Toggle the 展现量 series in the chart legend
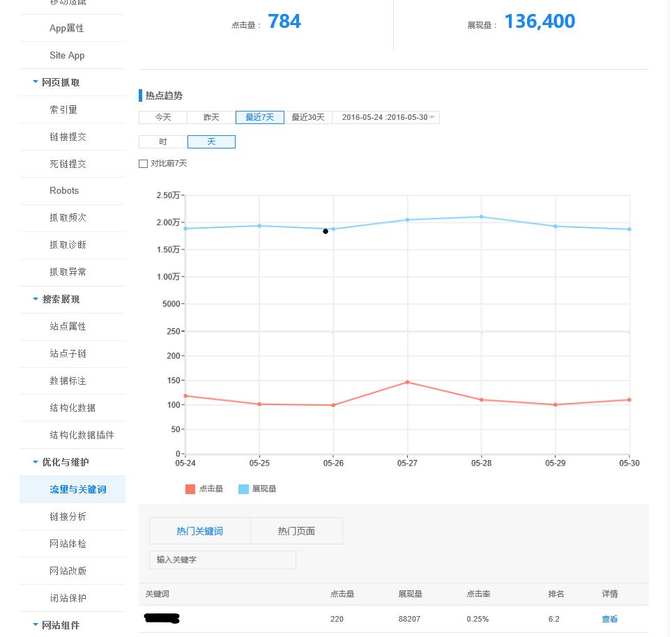 coord(258,489)
